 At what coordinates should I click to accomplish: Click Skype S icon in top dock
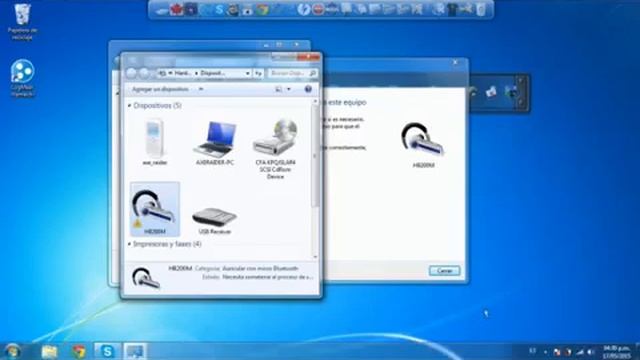(x=219, y=9)
